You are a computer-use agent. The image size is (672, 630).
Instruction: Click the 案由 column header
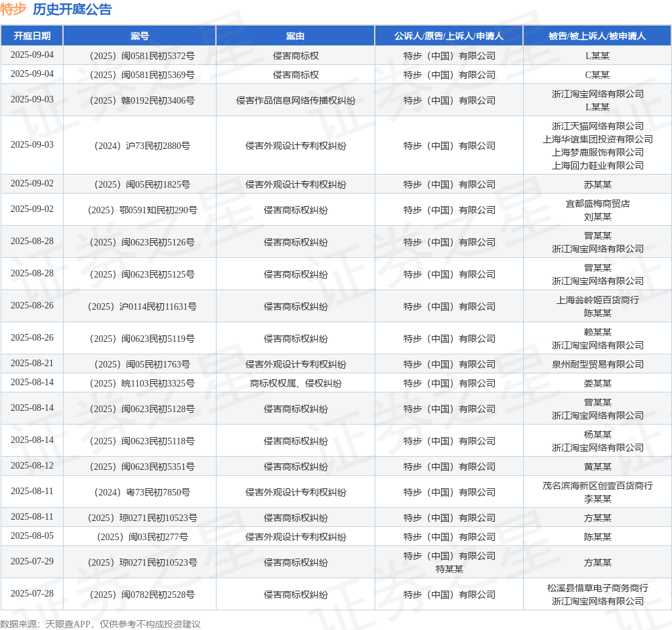(x=295, y=36)
